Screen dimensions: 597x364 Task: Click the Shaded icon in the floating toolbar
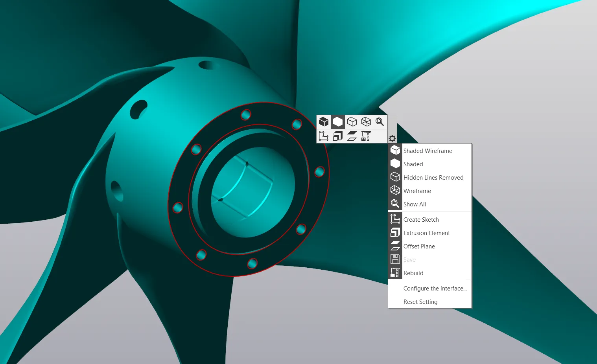coord(338,122)
